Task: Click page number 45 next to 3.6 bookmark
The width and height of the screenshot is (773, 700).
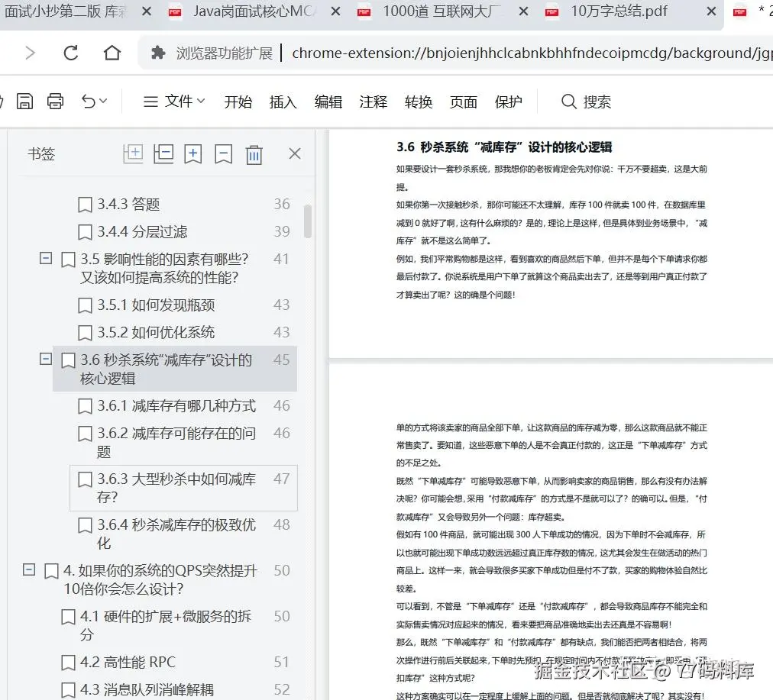Action: pyautogui.click(x=282, y=360)
